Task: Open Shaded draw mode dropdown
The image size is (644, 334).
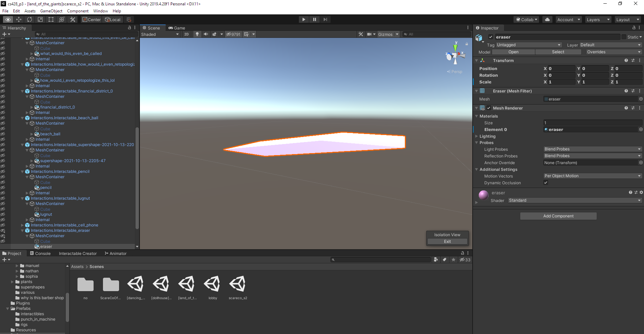Action: tap(160, 34)
